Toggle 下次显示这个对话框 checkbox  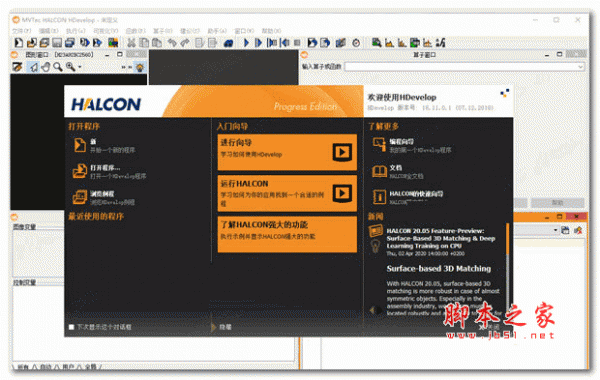click(x=71, y=327)
